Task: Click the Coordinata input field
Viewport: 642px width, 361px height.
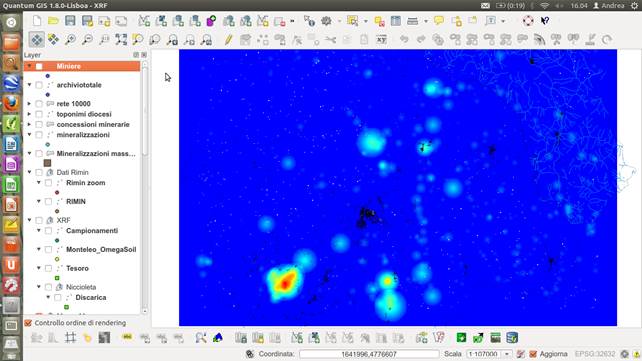Action: point(368,354)
